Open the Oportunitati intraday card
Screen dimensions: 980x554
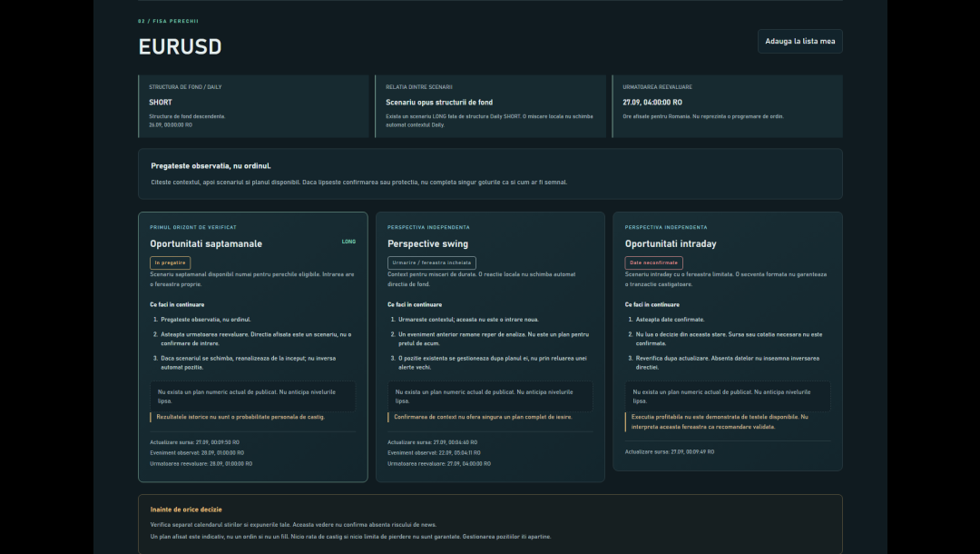click(728, 341)
